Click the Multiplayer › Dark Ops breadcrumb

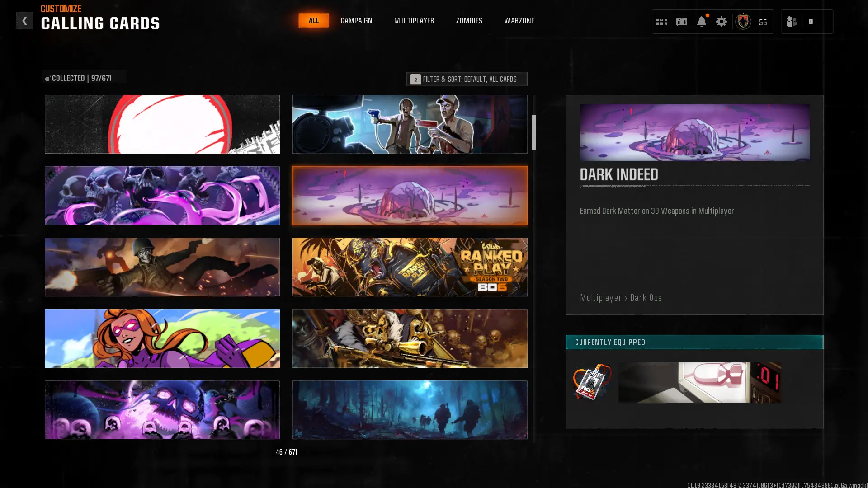621,298
